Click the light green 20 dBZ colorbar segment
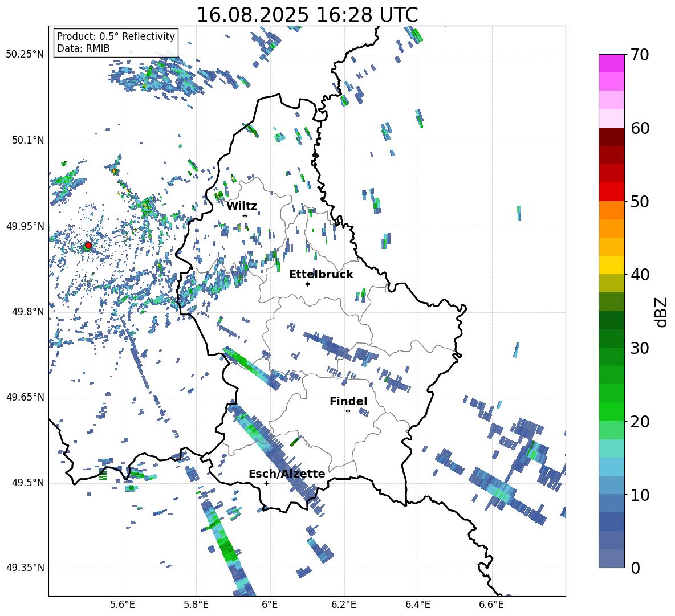The height and width of the screenshot is (616, 675). [x=611, y=430]
